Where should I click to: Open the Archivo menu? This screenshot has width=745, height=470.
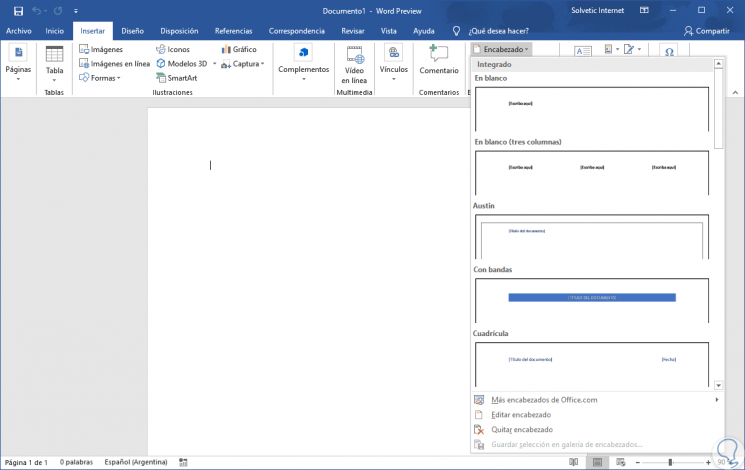coord(19,31)
